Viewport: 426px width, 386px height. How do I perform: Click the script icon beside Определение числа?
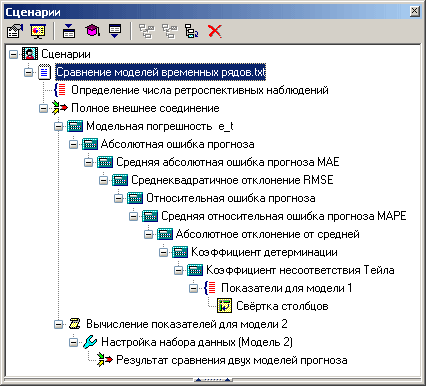click(x=60, y=90)
